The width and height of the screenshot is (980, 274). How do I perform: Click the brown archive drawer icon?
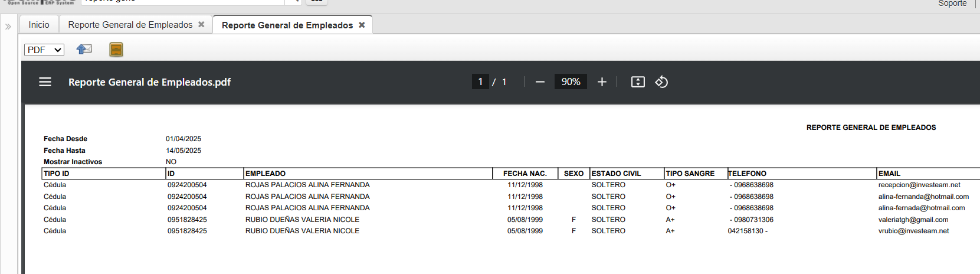click(x=116, y=50)
